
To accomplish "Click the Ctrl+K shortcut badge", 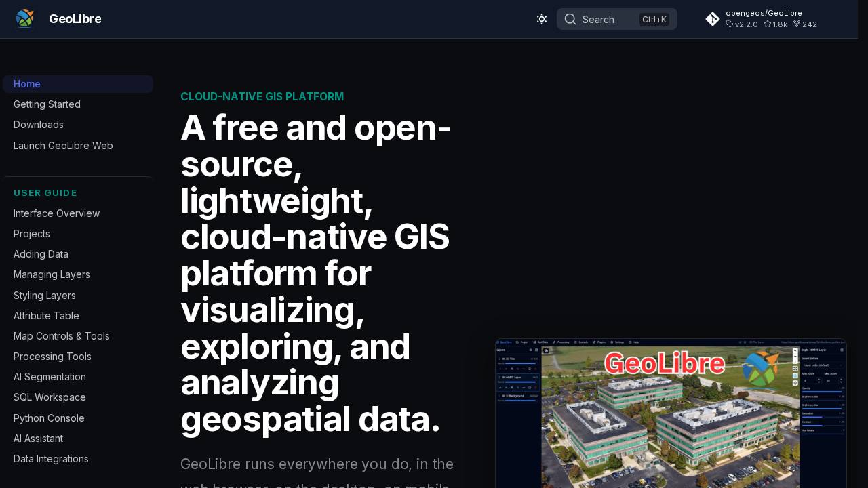I will (654, 19).
